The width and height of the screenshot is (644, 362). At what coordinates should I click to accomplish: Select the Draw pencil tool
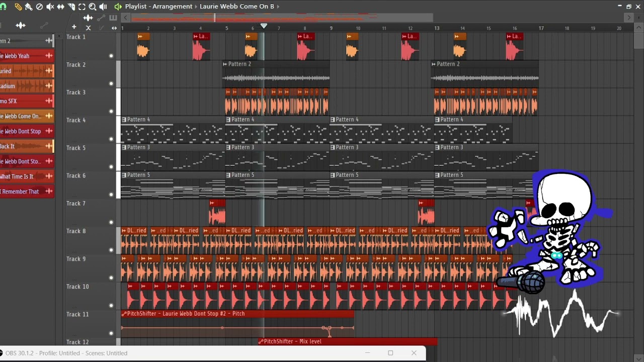(18, 7)
